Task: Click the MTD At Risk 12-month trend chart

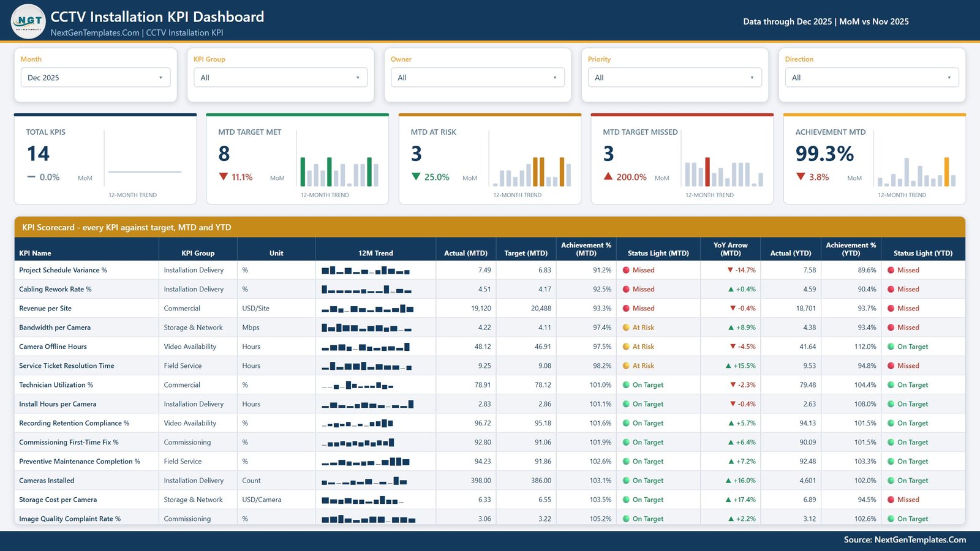Action: pyautogui.click(x=532, y=171)
